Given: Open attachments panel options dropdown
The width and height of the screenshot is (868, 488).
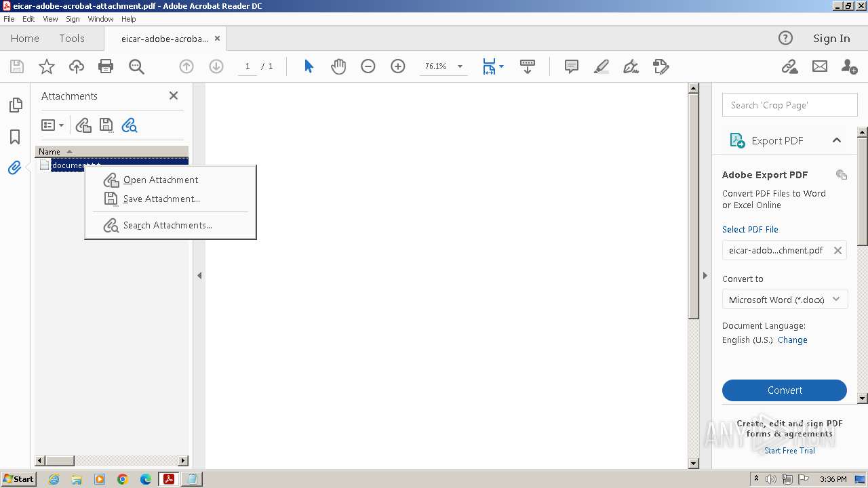Looking at the screenshot, I should pos(52,125).
